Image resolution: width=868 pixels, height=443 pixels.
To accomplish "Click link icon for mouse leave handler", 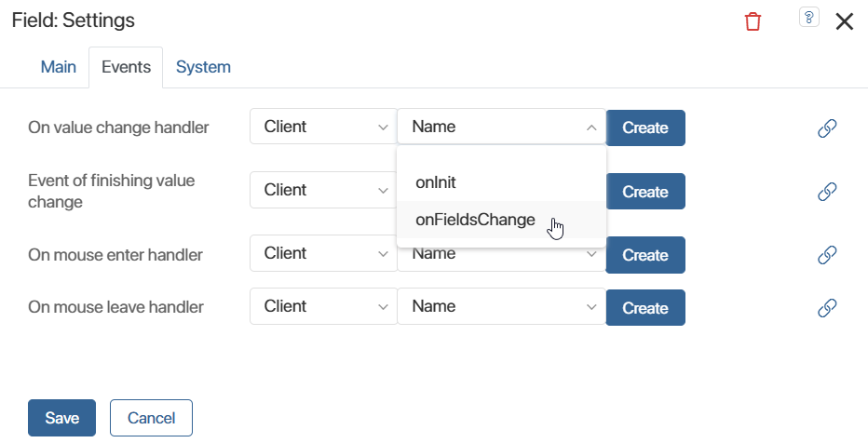I will 827,307.
